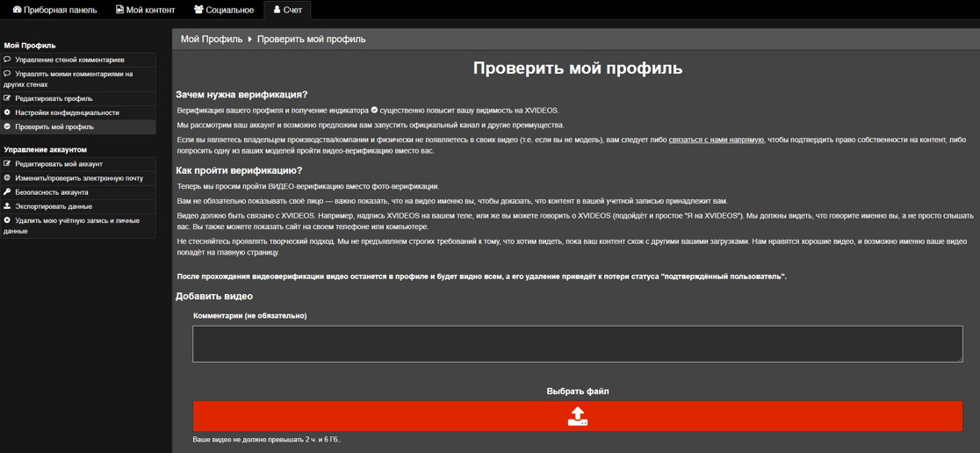Click the Управление аккаунтом sidebar heading
The width and height of the screenshot is (980, 453).
point(45,150)
